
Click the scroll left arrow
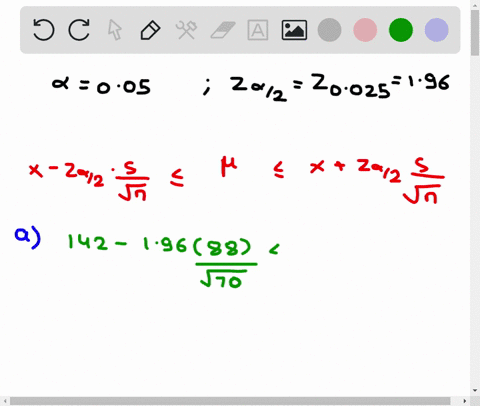click(4, 401)
